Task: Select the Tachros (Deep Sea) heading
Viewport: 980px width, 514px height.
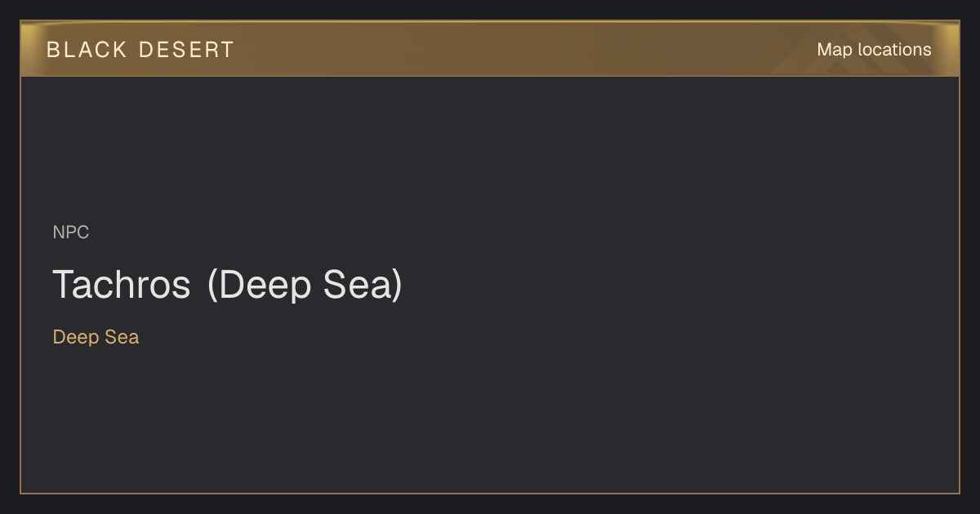Action: click(228, 285)
